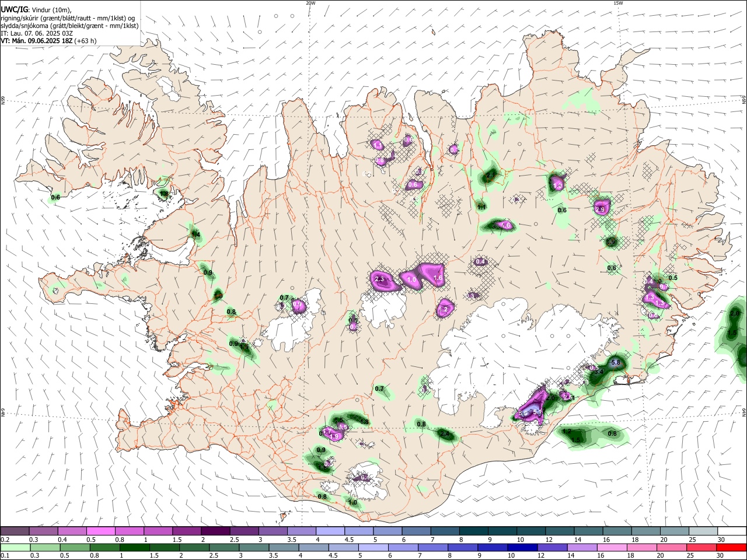
Task: Select the darkest green 1 swatch in rain legend
Action: pos(134,547)
